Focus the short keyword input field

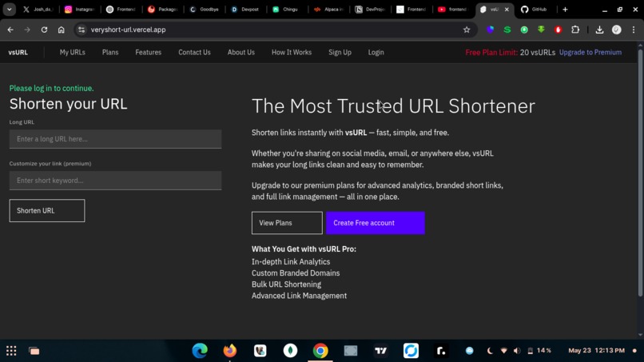point(115,181)
